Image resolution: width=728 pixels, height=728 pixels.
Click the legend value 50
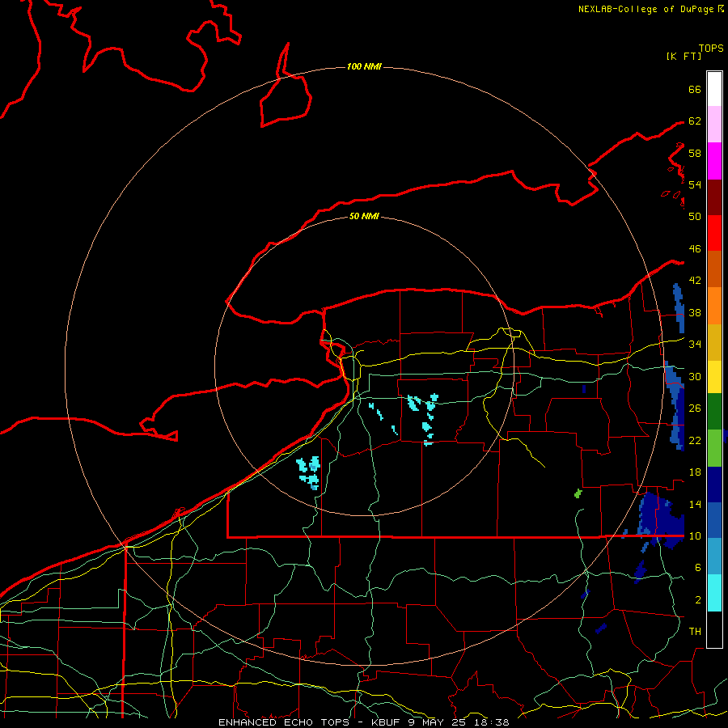point(695,216)
